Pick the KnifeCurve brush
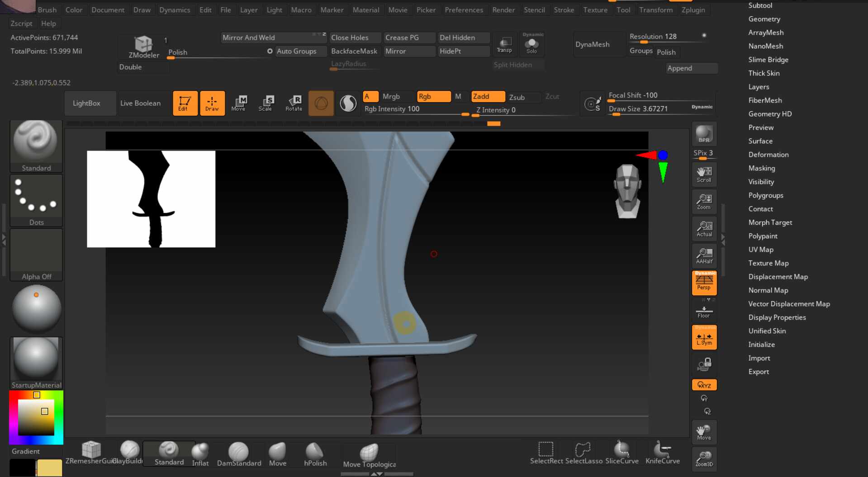The height and width of the screenshot is (477, 868). pos(662,453)
